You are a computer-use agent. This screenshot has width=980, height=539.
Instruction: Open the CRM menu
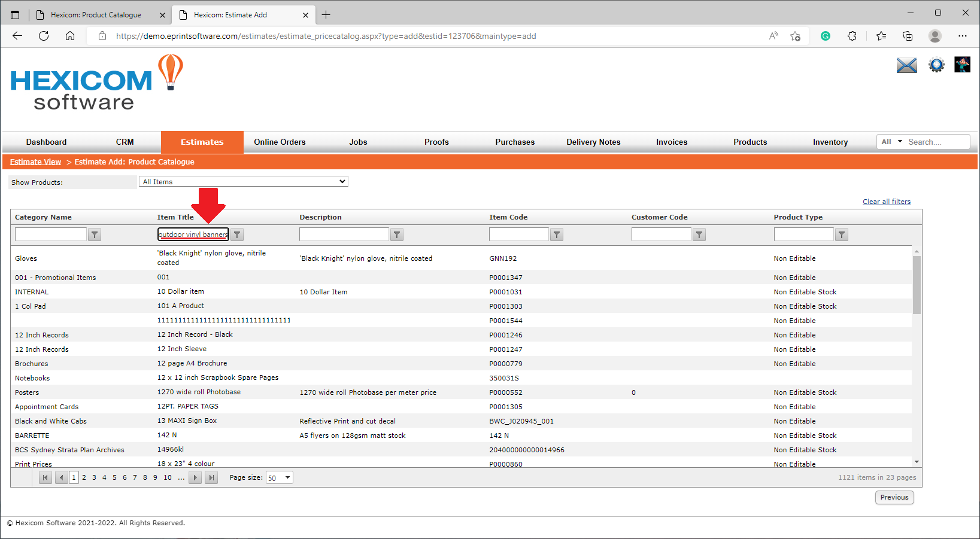pos(125,142)
